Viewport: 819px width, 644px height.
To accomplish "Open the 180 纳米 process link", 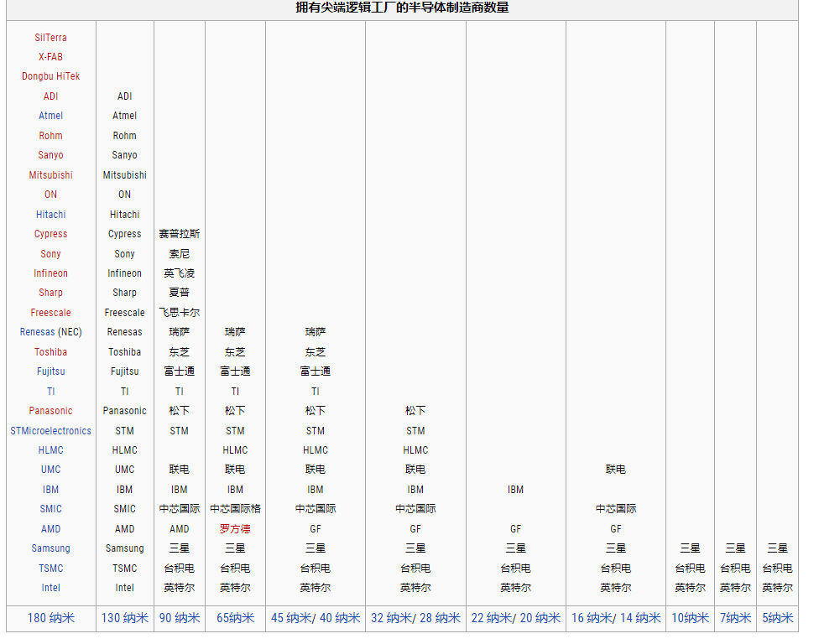I will 50,618.
